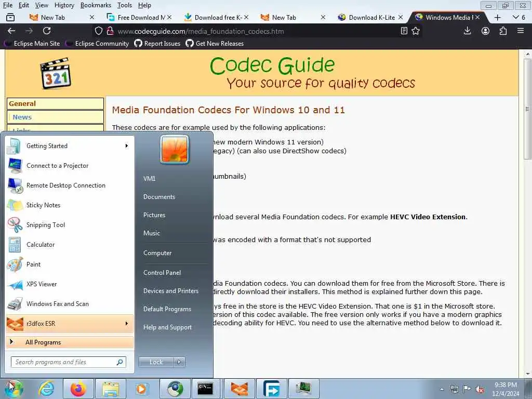The width and height of the screenshot is (532, 399).
Task: Click the page vertical scrollbar thumb
Action: tap(527, 109)
